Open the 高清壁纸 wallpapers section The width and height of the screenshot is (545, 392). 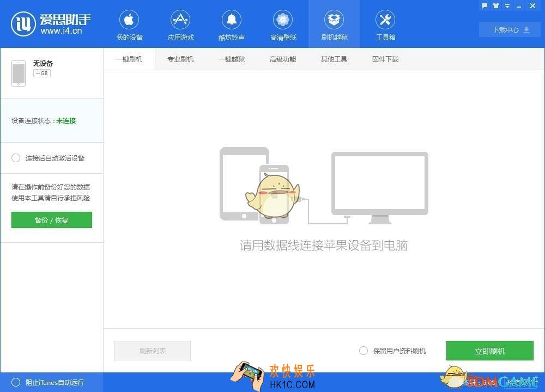click(x=283, y=26)
